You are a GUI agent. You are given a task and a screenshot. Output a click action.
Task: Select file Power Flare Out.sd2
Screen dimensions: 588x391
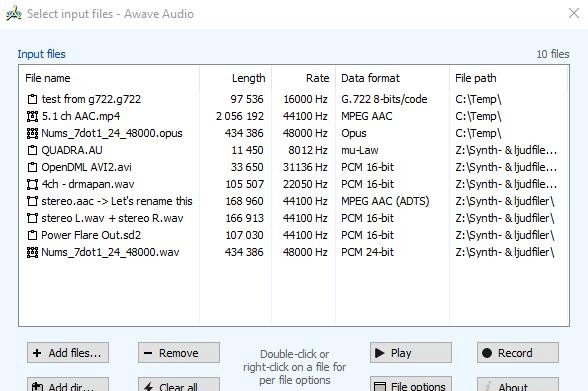pyautogui.click(x=91, y=235)
